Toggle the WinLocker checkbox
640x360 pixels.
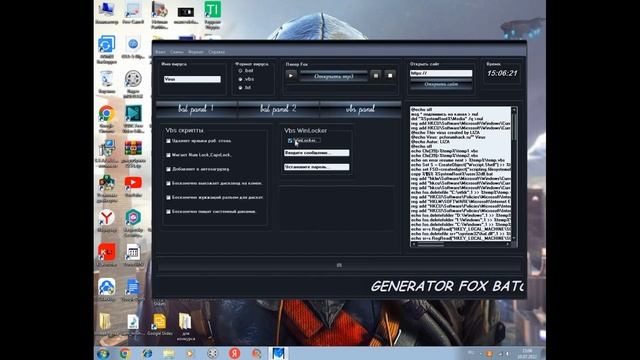coord(290,140)
